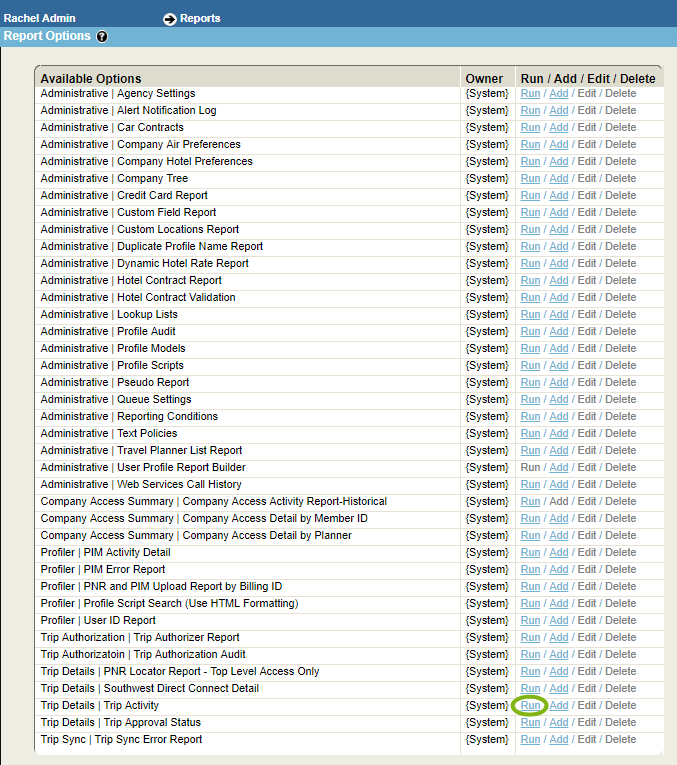Run the Reporting Conditions report

point(530,417)
